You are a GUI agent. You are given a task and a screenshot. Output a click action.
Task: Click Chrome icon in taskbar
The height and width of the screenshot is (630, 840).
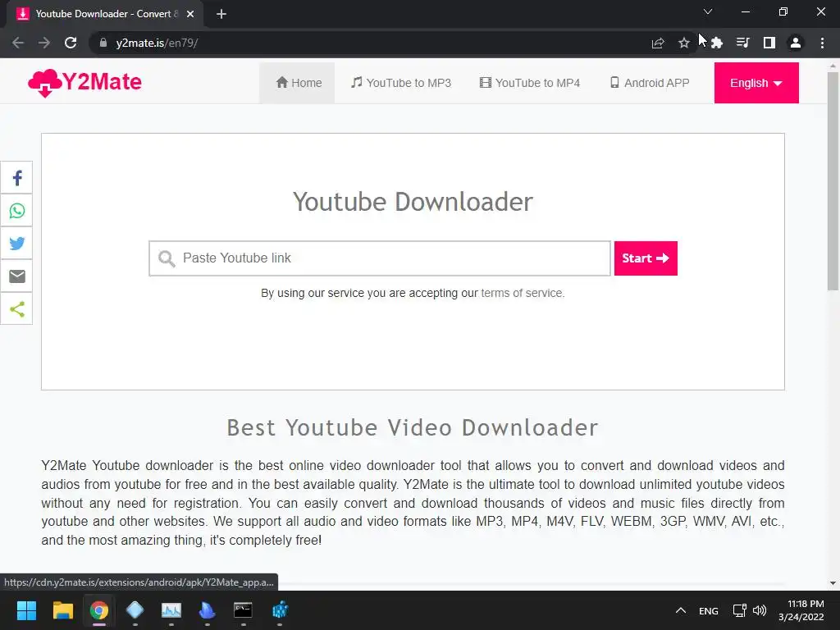point(99,610)
